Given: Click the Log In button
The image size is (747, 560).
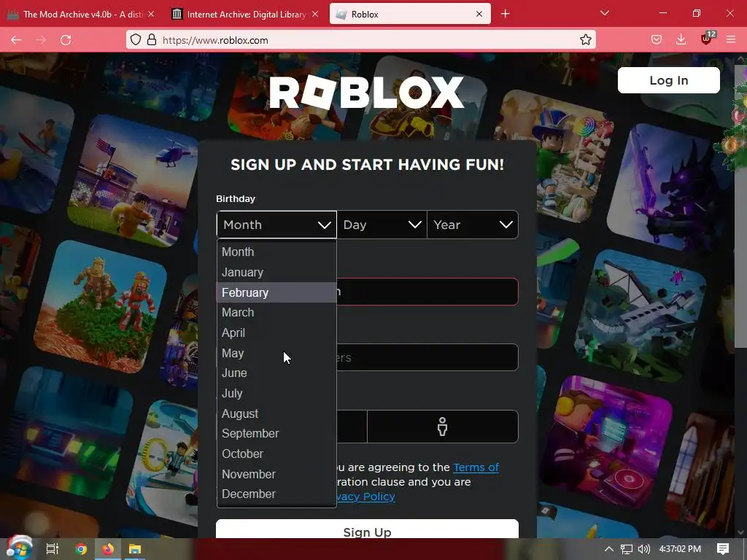Looking at the screenshot, I should point(669,80).
